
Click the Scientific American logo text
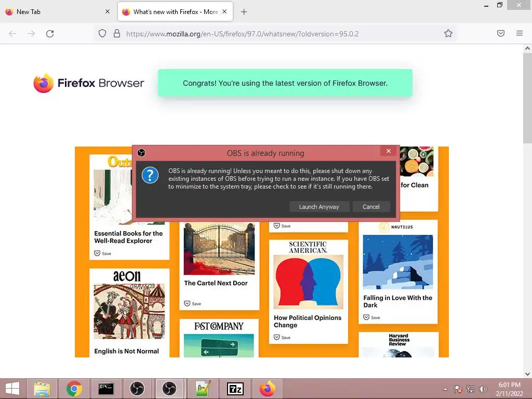click(x=308, y=247)
